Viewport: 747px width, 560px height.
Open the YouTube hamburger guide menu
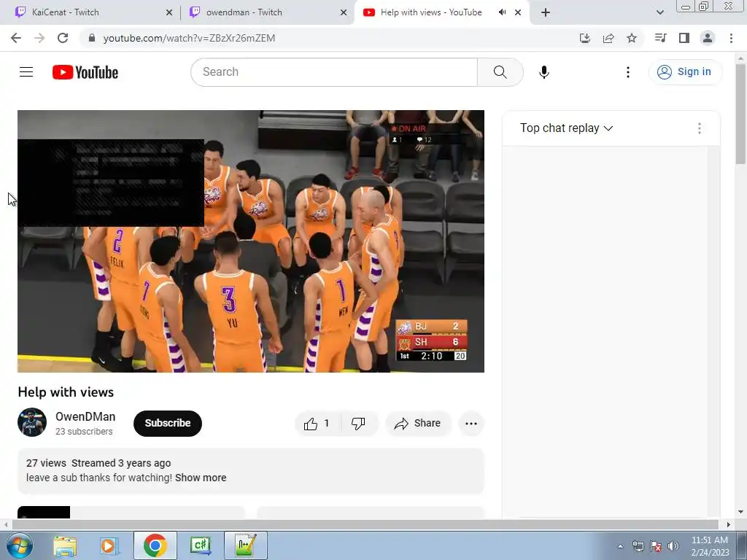pos(26,72)
